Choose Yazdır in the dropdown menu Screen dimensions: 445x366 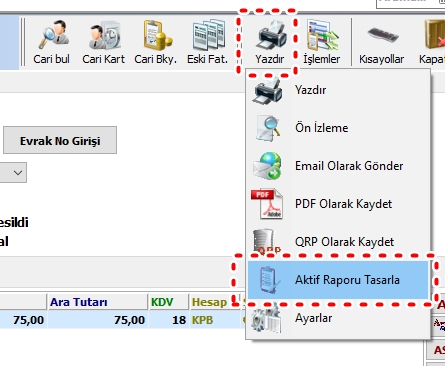pyautogui.click(x=338, y=90)
